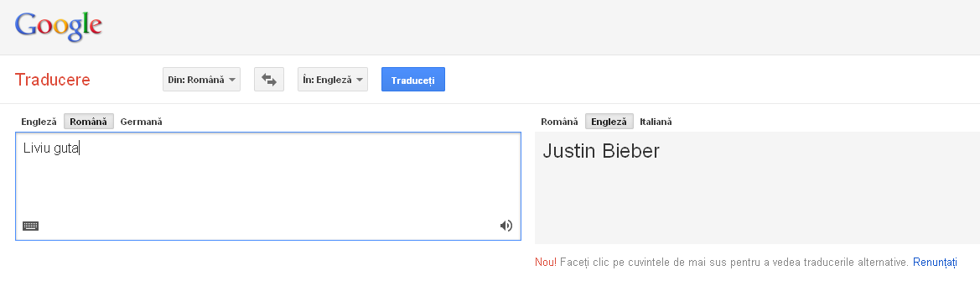Click the Google logo

[x=58, y=26]
